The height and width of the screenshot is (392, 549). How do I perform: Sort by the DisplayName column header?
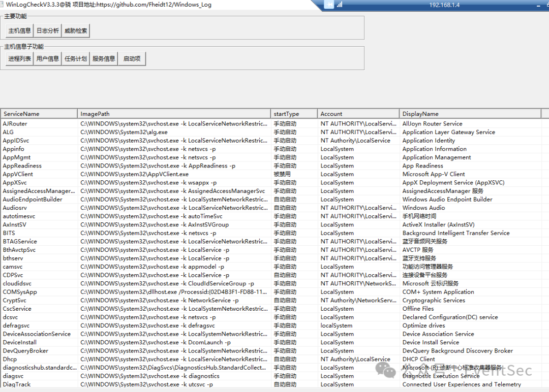coord(470,114)
